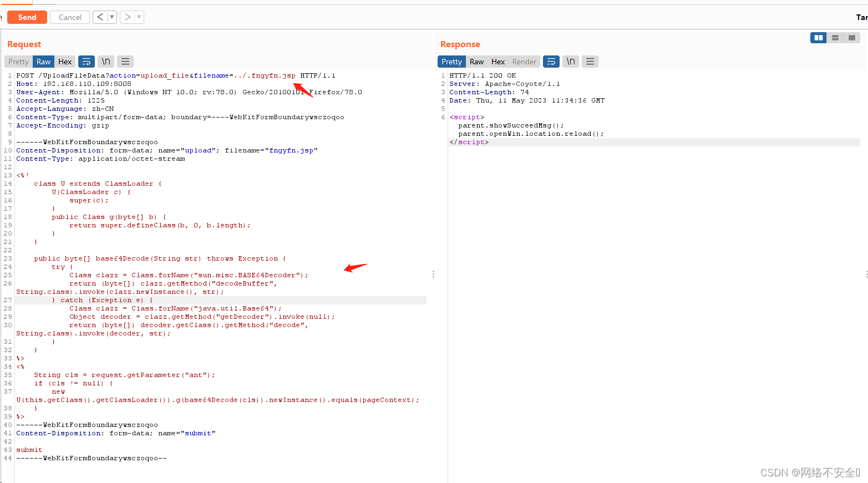Toggle word wrap icon in Response panel
868x483 pixels.
(x=551, y=62)
